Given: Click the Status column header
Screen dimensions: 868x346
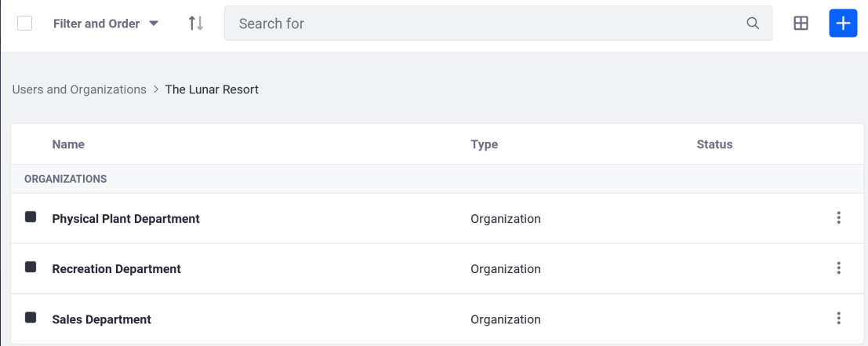Looking at the screenshot, I should coord(714,144).
